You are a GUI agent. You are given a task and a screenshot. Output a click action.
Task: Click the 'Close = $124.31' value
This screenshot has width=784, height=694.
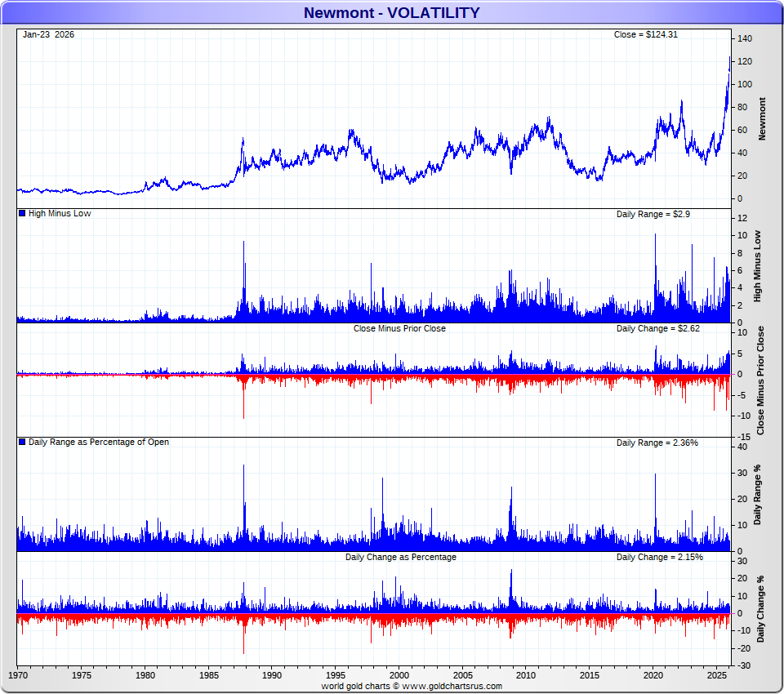click(645, 34)
